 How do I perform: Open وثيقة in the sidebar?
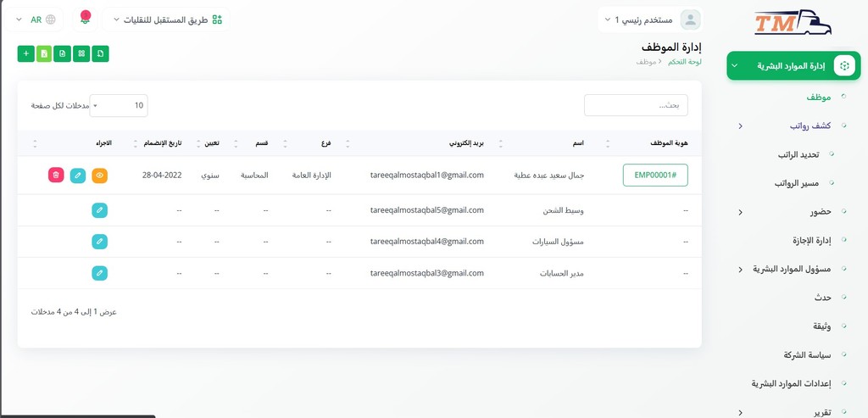point(821,326)
